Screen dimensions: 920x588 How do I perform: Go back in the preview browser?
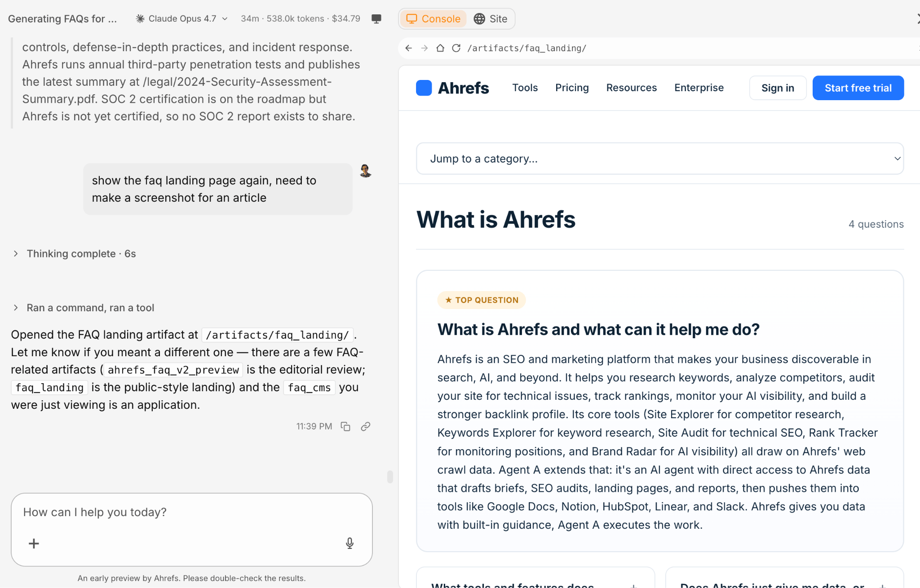(x=408, y=48)
